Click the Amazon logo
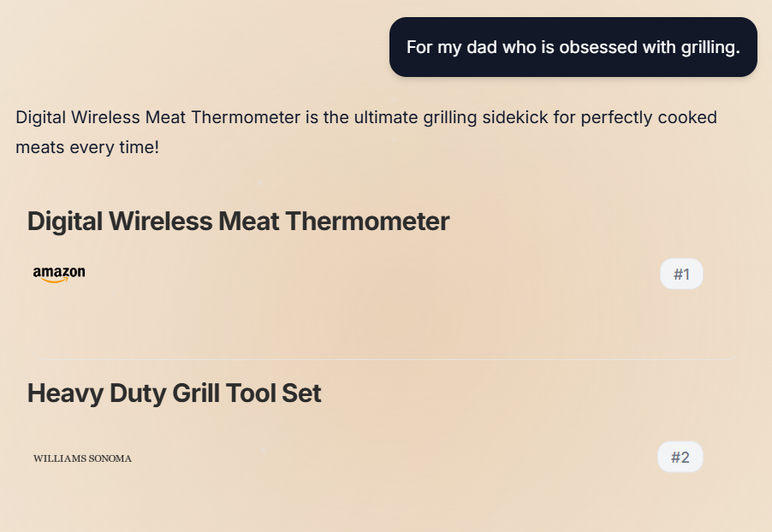Image resolution: width=772 pixels, height=532 pixels. [59, 274]
